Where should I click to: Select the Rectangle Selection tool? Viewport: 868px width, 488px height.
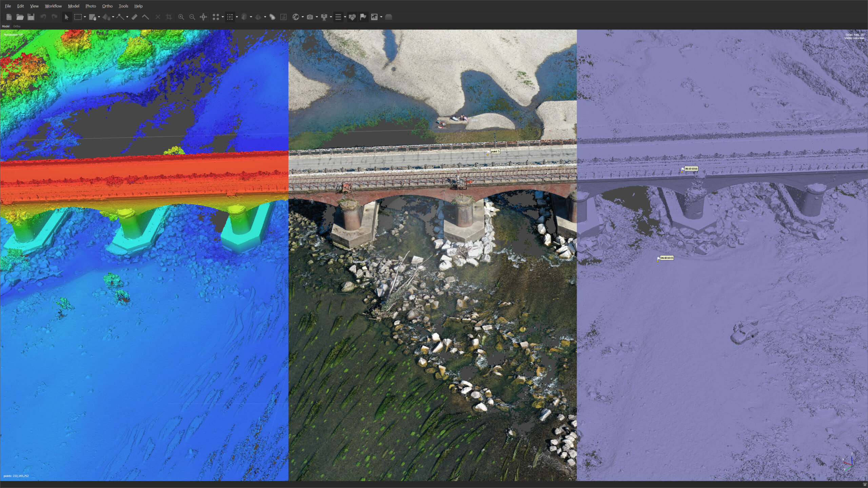pyautogui.click(x=78, y=17)
